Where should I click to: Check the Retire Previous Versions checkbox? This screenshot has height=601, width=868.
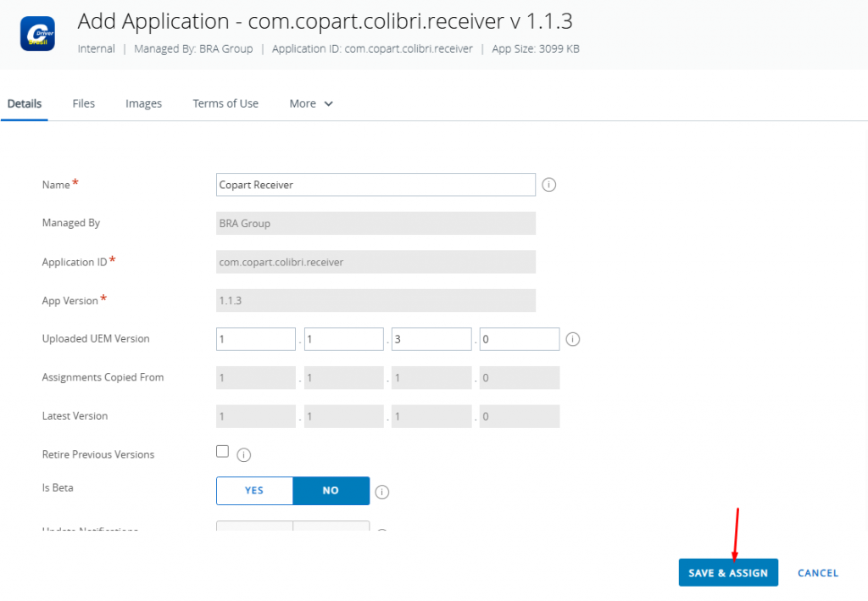[x=223, y=452]
